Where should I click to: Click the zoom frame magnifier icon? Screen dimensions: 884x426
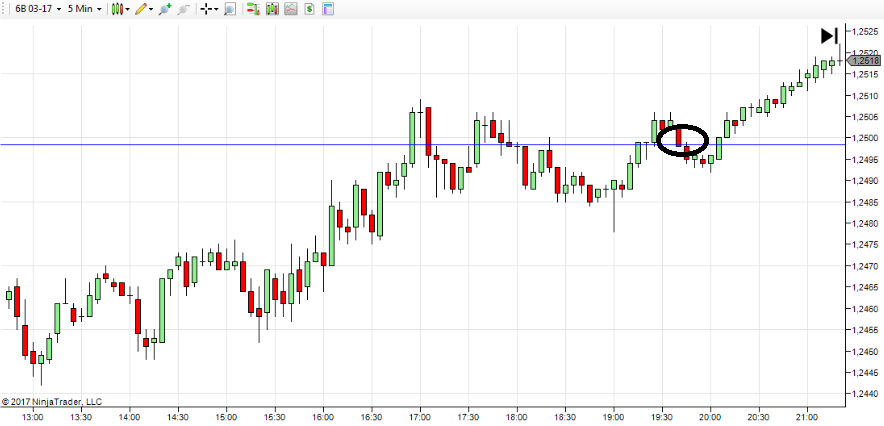pyautogui.click(x=229, y=9)
